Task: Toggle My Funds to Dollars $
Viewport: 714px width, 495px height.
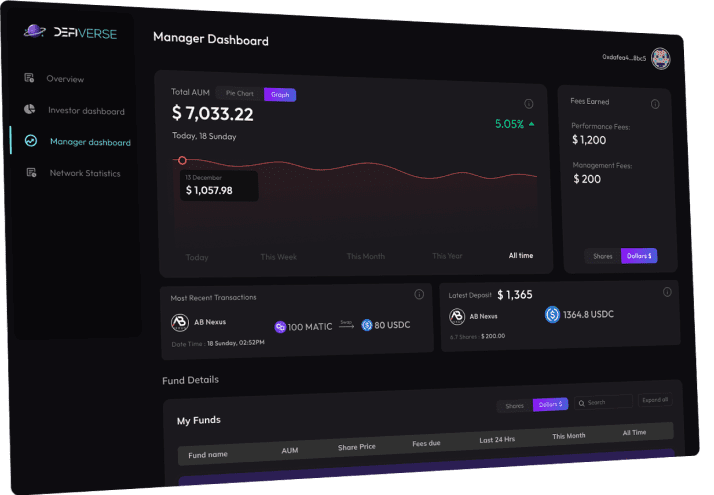Action: pyautogui.click(x=550, y=404)
